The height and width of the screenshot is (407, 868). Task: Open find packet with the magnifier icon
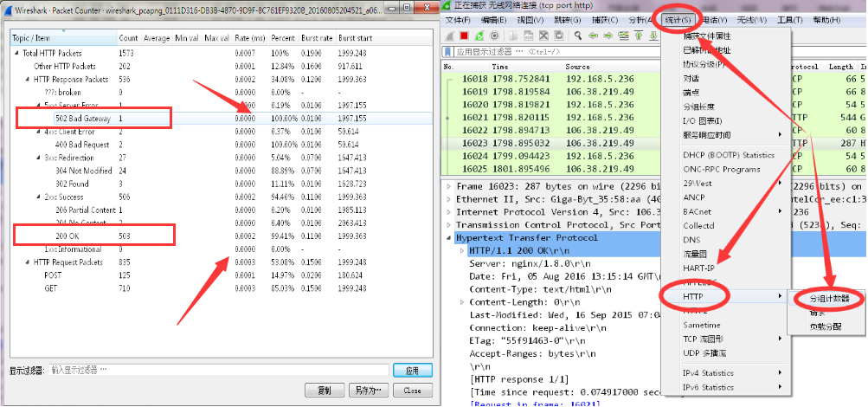tap(578, 36)
